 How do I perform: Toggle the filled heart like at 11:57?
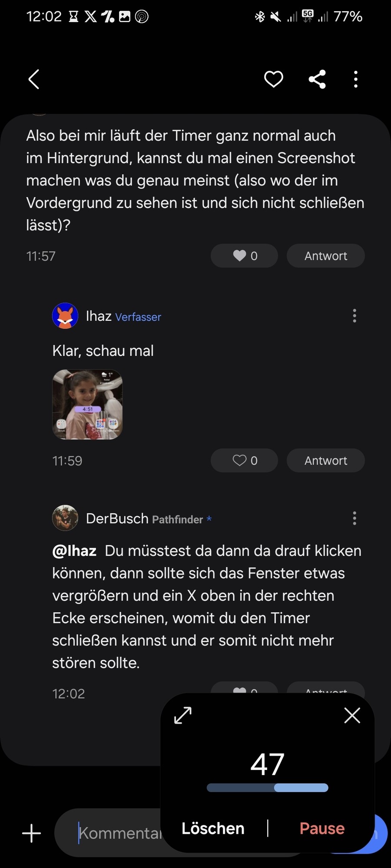coord(244,256)
